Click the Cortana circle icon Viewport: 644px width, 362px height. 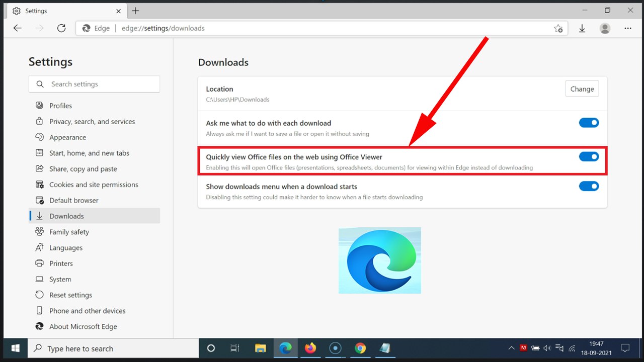[211, 348]
